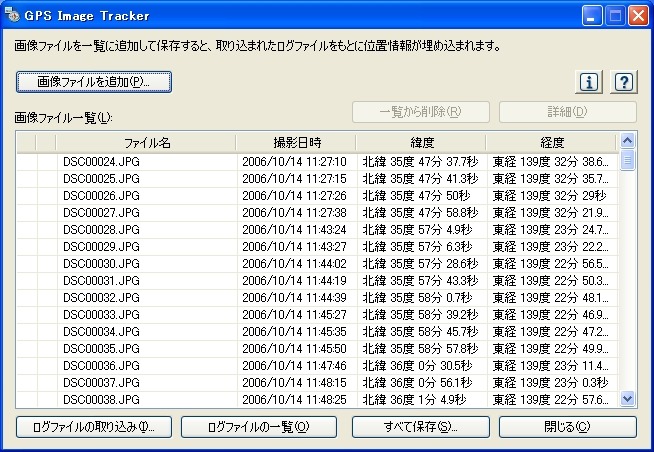Select the DSC00027.JPG row

point(101,212)
